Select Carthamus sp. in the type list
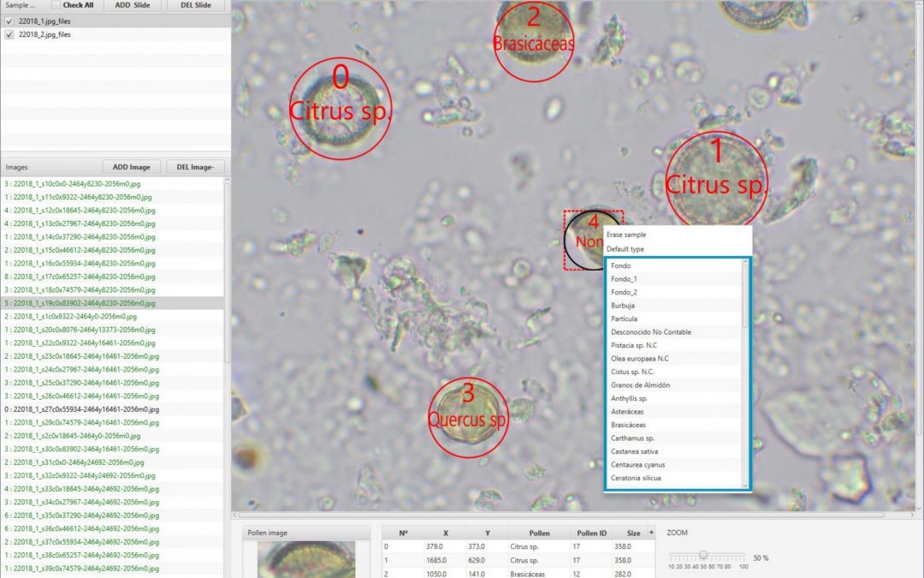Screen dimensions: 924x578 click(x=673, y=438)
